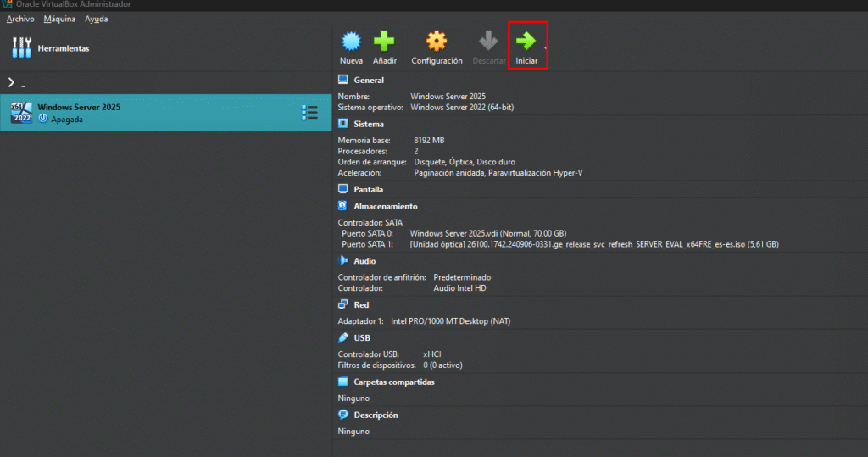Open the Ayuda menu

click(97, 19)
